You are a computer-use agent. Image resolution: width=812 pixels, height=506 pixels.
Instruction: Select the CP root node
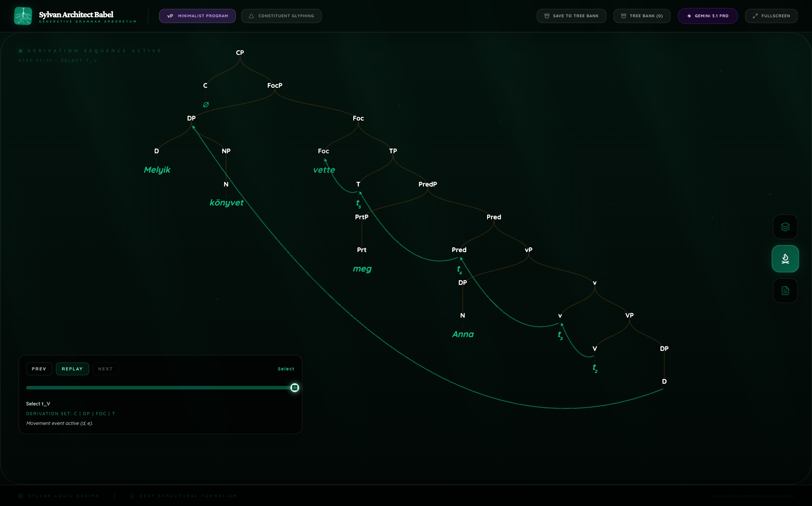click(x=240, y=53)
